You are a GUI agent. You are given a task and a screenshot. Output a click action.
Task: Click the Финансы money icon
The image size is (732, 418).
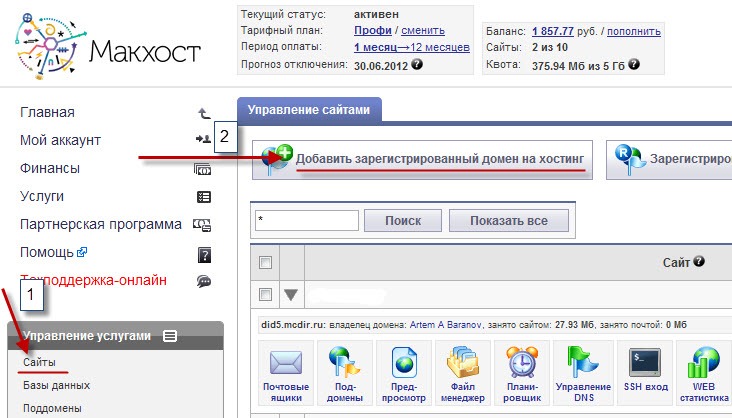[x=203, y=169]
